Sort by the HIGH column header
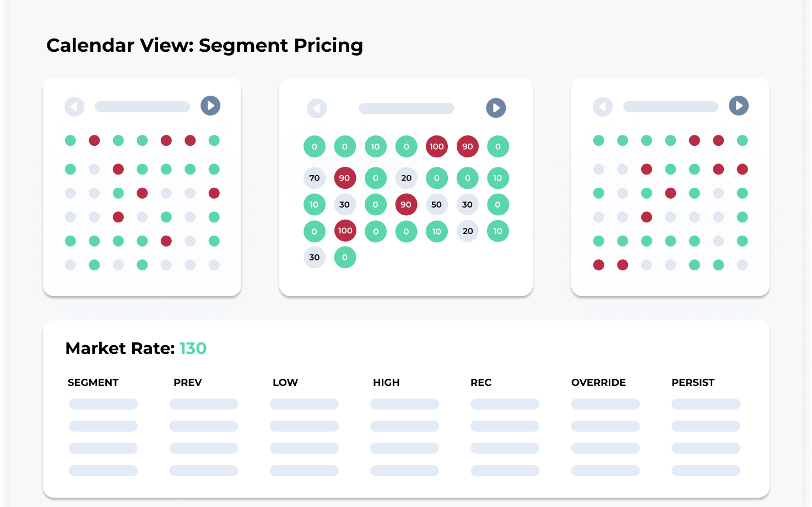This screenshot has width=812, height=507. [386, 383]
